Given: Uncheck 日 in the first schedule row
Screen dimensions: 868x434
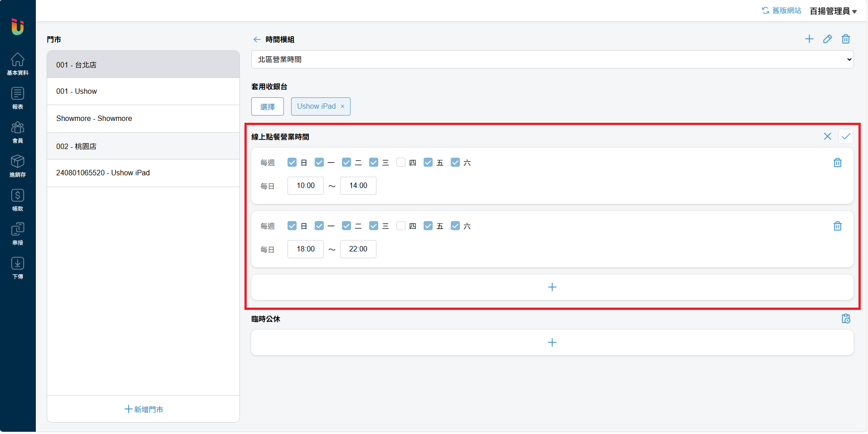Looking at the screenshot, I should tap(292, 163).
